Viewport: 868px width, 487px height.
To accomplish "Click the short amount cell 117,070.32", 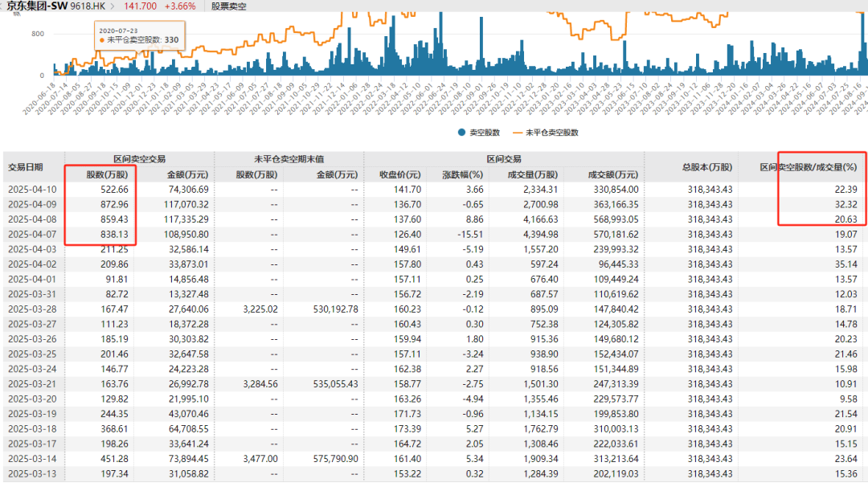I will [186, 204].
